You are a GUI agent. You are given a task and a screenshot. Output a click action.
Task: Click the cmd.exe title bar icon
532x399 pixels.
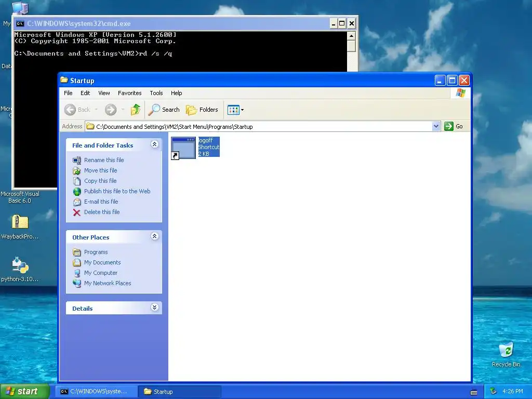pos(20,23)
